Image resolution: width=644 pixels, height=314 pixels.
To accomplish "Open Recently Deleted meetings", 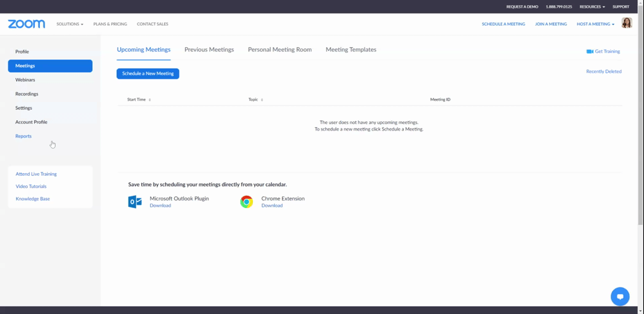I will [603, 72].
